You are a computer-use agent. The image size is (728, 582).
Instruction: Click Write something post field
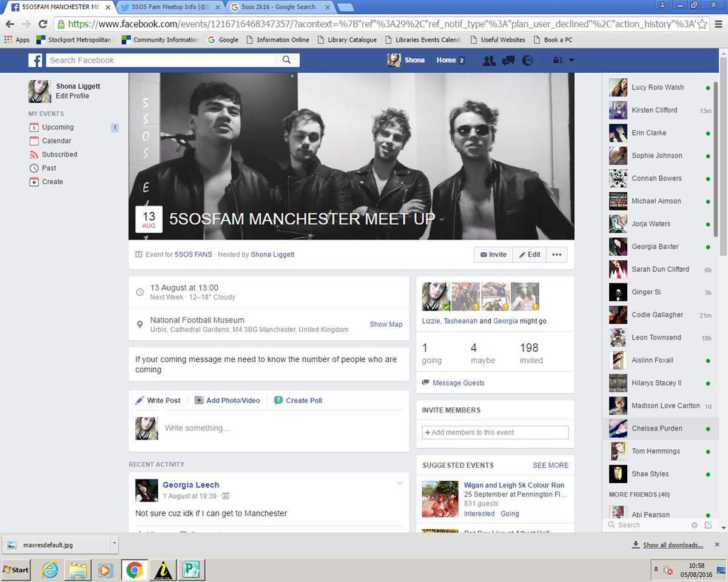pos(284,428)
